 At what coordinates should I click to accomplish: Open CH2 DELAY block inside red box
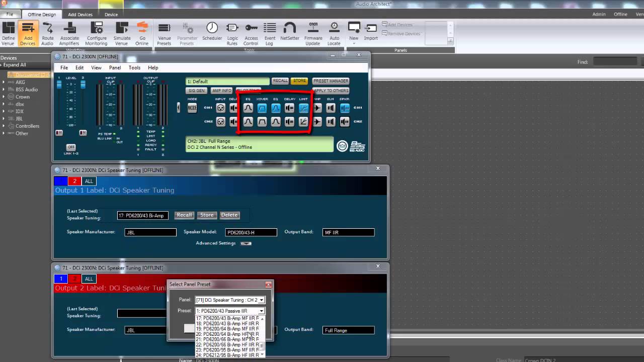pyautogui.click(x=289, y=121)
